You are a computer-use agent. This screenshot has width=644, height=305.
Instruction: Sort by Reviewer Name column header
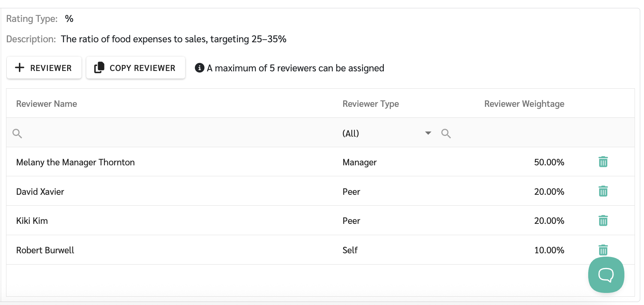pos(47,104)
